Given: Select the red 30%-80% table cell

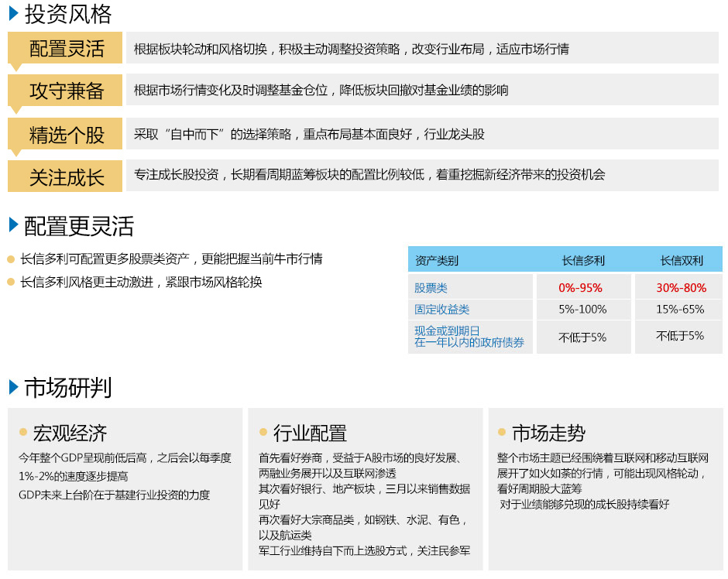Looking at the screenshot, I should point(681,288).
